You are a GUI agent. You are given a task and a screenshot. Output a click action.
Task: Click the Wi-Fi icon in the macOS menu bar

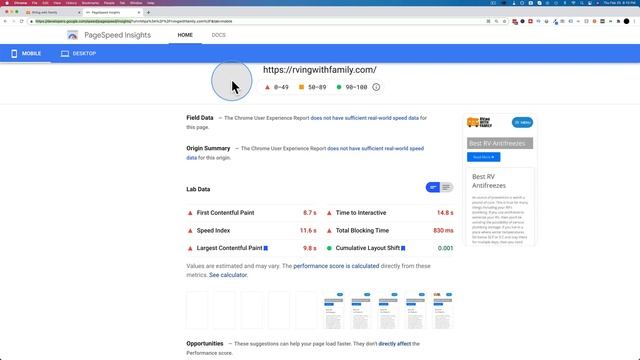click(573, 3)
